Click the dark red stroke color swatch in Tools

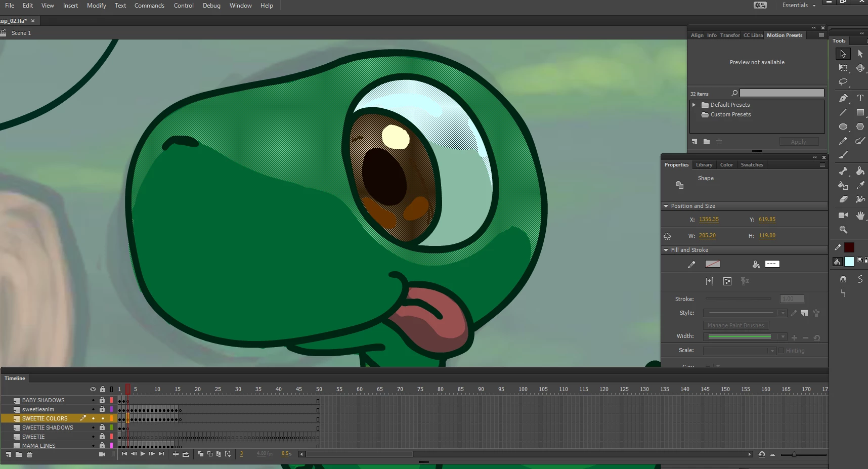[x=849, y=247]
